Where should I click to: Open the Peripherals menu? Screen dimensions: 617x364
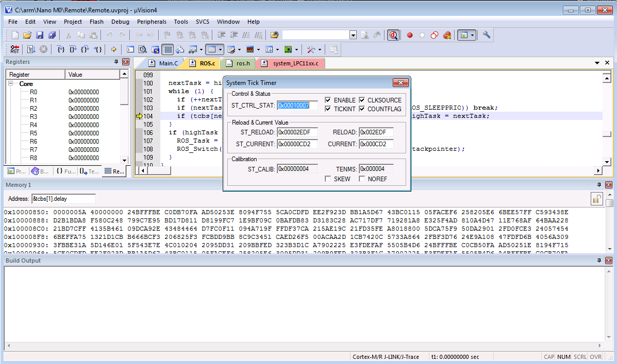[152, 22]
